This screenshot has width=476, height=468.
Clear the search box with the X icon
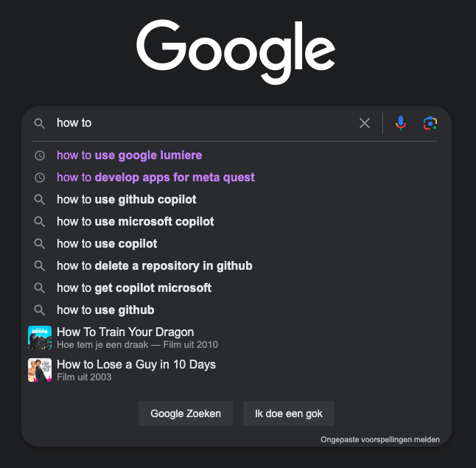(365, 123)
